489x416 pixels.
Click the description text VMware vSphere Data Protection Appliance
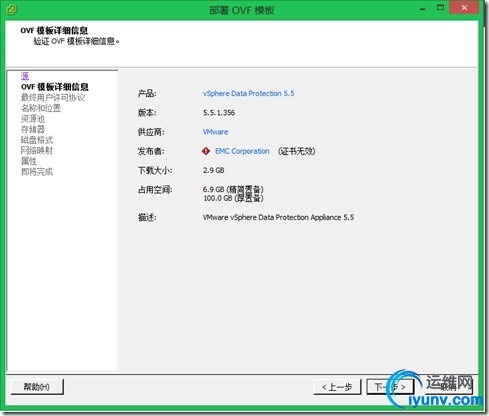tap(278, 217)
